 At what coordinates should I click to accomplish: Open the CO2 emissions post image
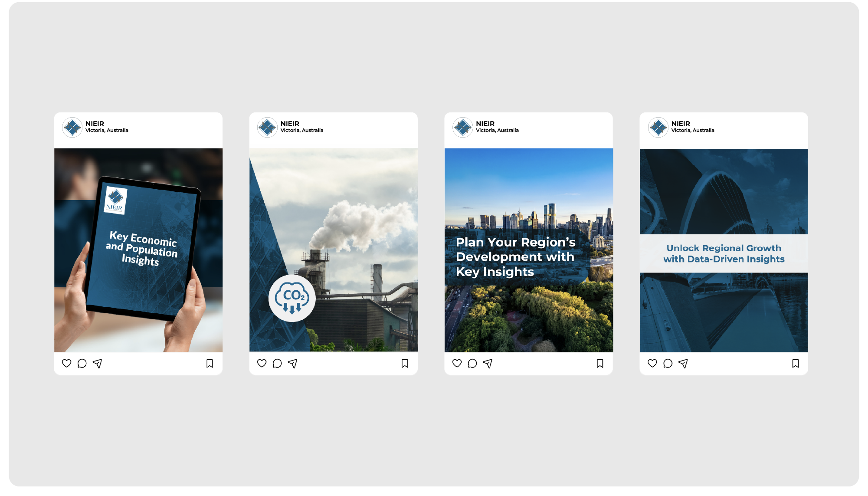[x=334, y=250]
